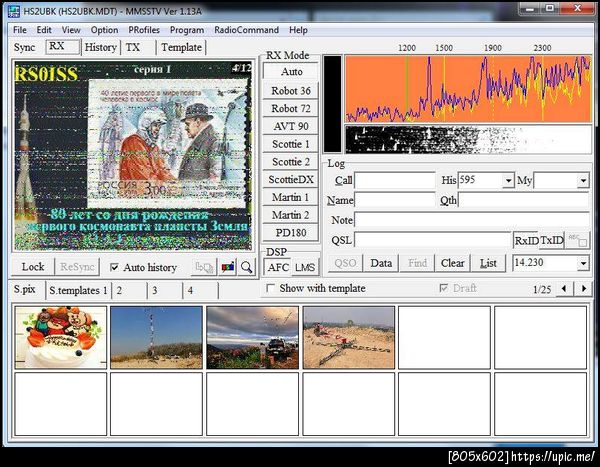Switch to S.templates tab 4

coord(201,291)
